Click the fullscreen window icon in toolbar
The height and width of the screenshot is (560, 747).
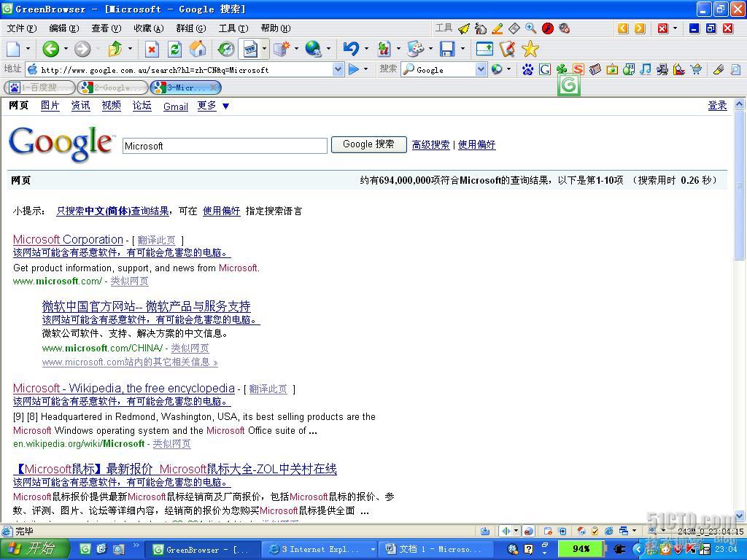(x=484, y=49)
